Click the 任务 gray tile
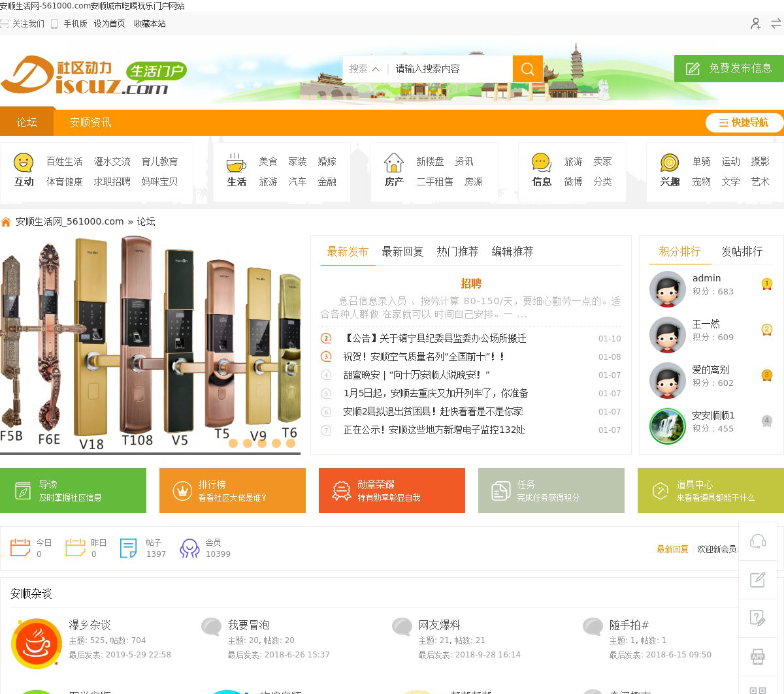784x694 pixels. [551, 490]
